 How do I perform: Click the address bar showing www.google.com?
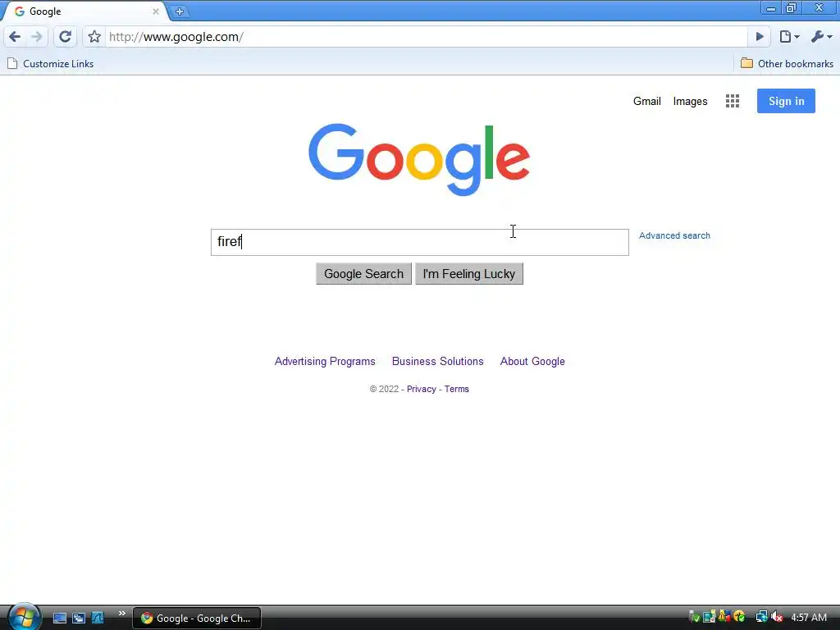(427, 36)
